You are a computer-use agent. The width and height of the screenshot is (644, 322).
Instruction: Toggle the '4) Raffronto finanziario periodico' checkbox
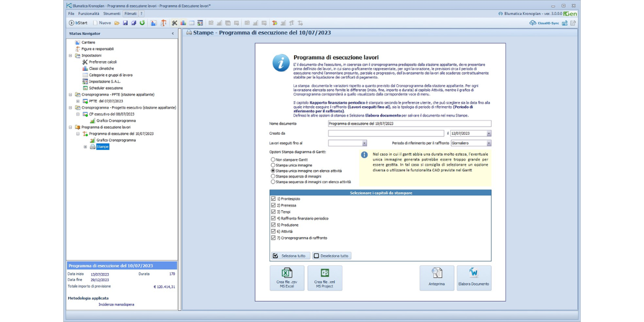point(274,218)
